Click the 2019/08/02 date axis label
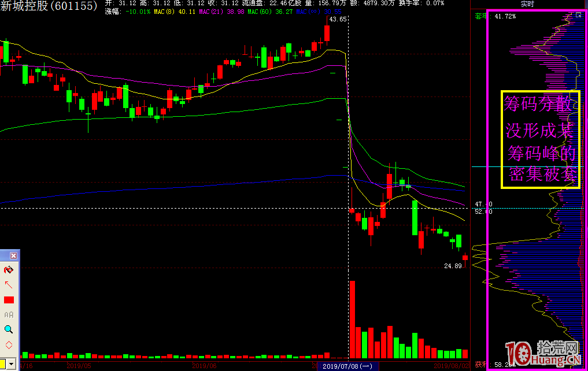 pyautogui.click(x=451, y=366)
